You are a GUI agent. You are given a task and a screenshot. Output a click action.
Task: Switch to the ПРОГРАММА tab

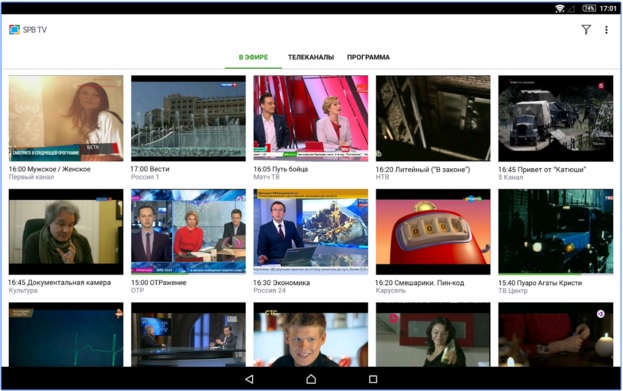[368, 57]
